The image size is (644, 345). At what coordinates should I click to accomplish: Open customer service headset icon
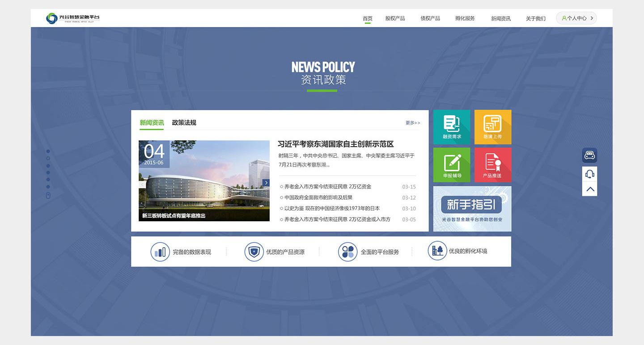[x=589, y=174]
